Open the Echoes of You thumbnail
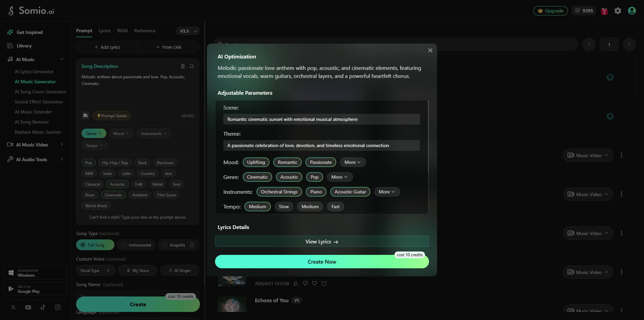644x320 pixels. click(232, 304)
